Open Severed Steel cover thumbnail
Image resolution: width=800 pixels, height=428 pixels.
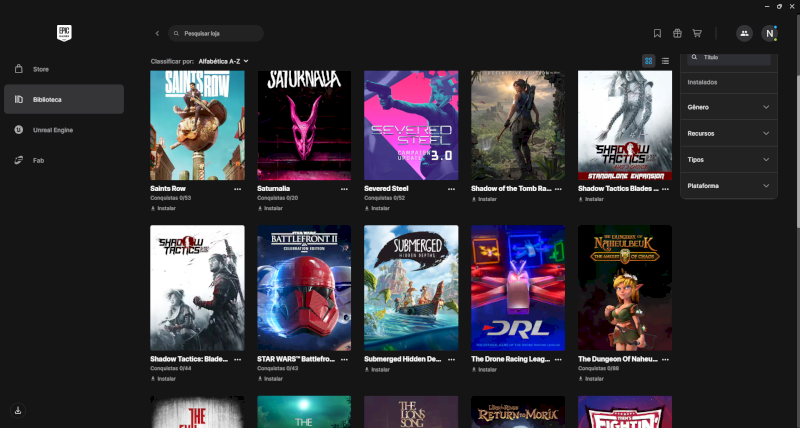411,125
